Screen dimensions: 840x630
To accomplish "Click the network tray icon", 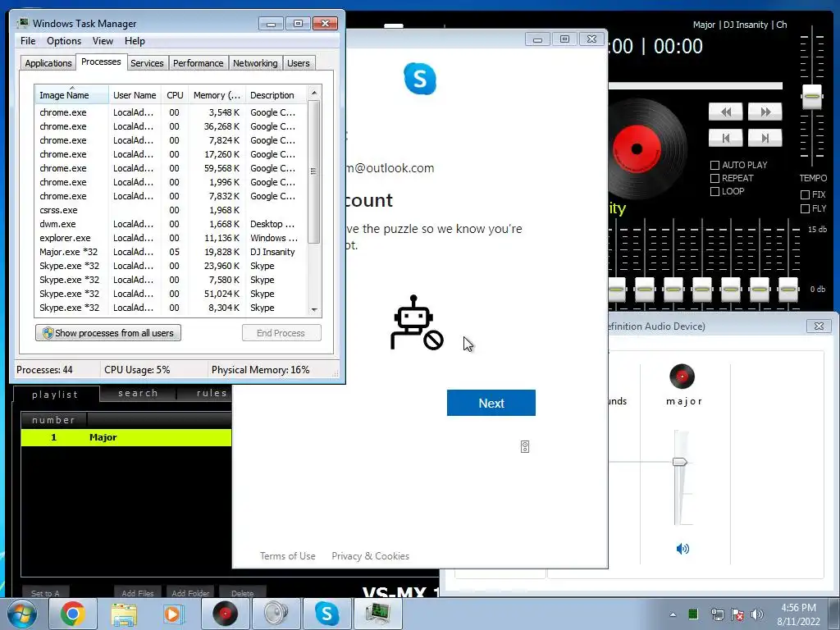I will click(x=717, y=614).
